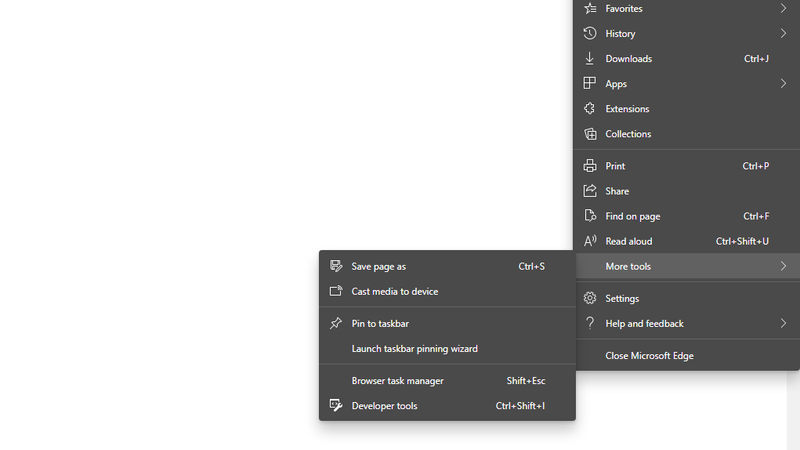Open the Favorites menu entry

point(686,8)
